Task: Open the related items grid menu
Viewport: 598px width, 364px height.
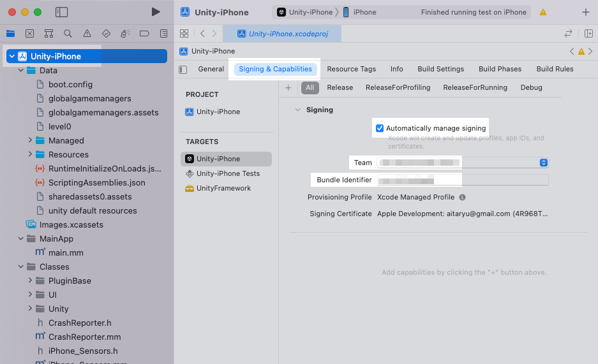Action: 184,34
